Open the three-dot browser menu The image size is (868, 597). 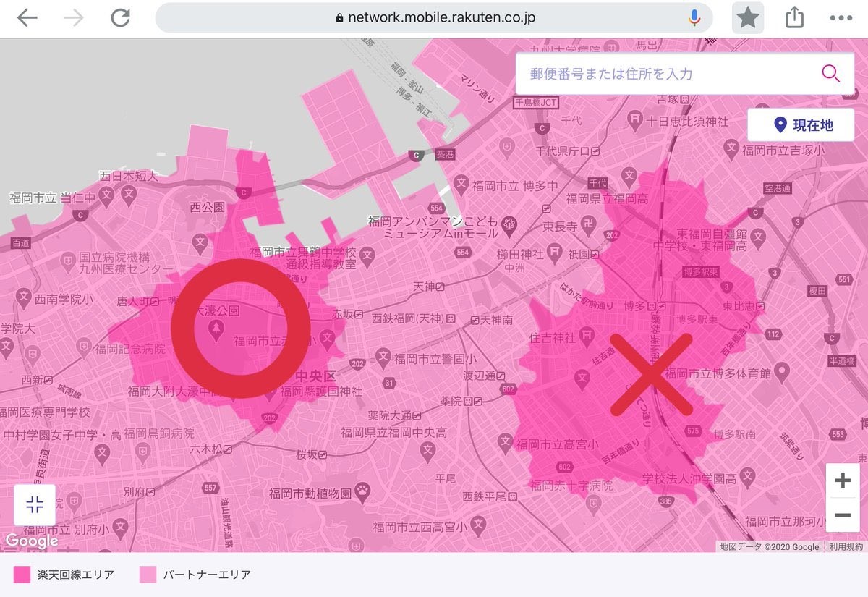click(841, 18)
